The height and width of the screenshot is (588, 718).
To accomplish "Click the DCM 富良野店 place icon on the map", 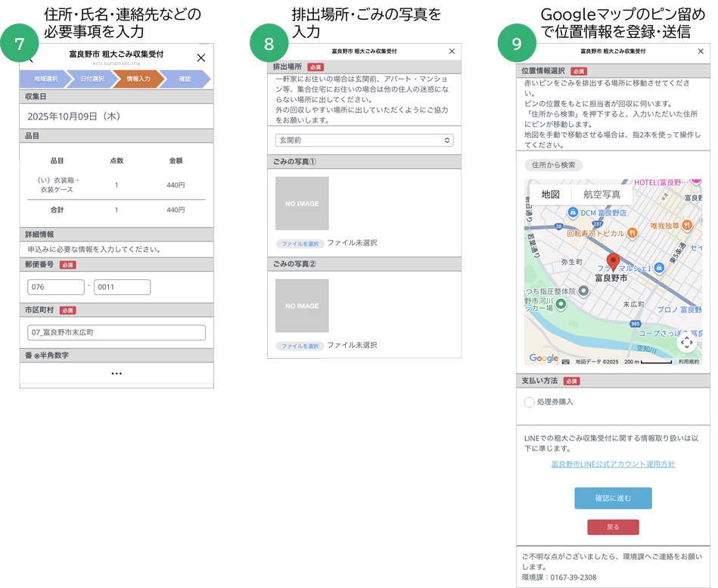I will 573,212.
